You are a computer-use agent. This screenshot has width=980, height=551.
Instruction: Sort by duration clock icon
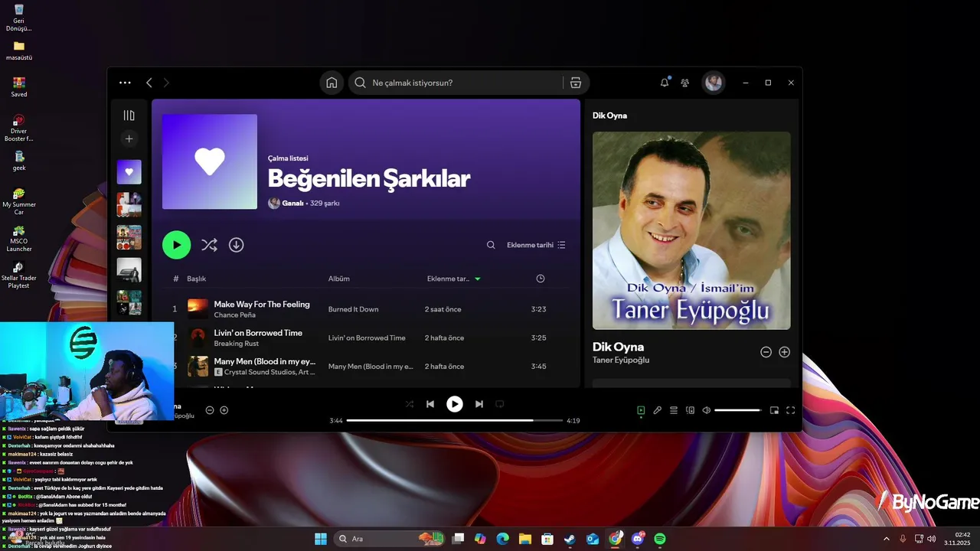(541, 279)
